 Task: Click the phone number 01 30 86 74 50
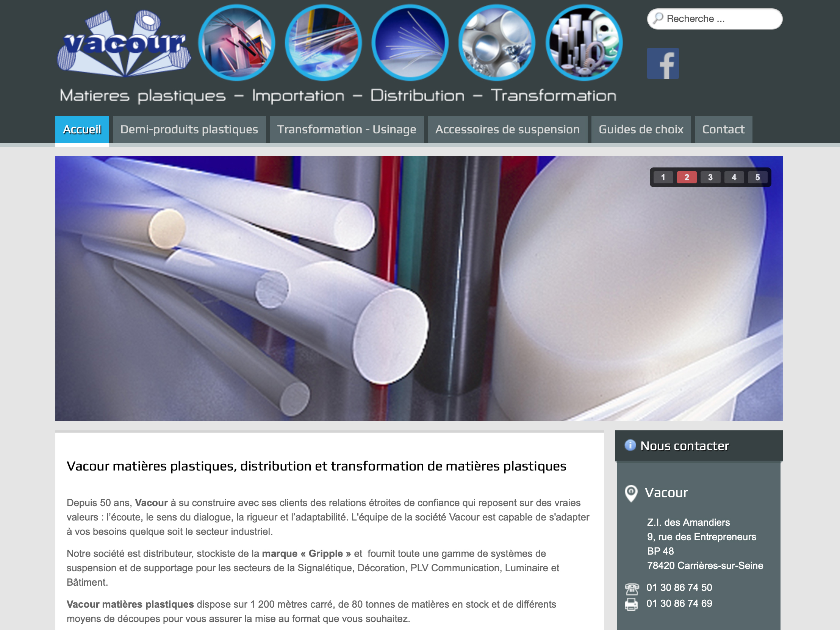click(x=679, y=588)
